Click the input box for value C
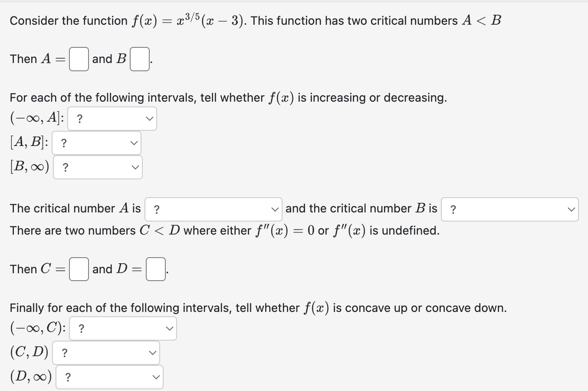Image resolution: width=588 pixels, height=391 pixels. [78, 268]
